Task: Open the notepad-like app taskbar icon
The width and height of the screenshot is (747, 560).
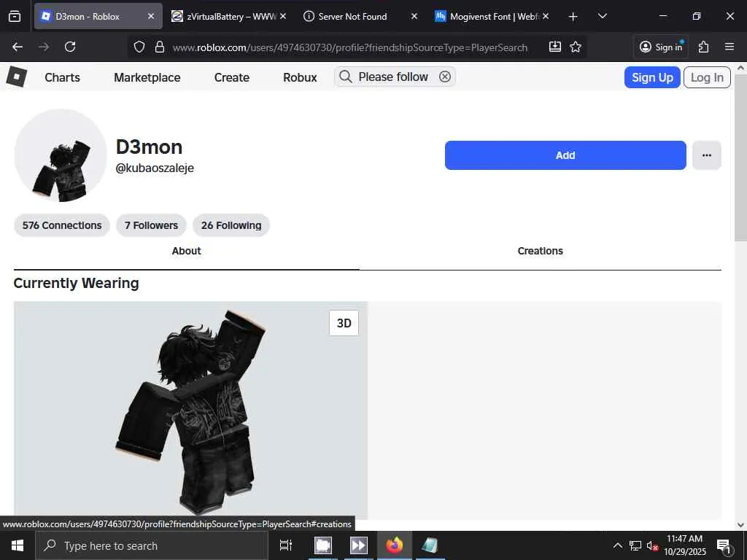Action: [x=430, y=545]
